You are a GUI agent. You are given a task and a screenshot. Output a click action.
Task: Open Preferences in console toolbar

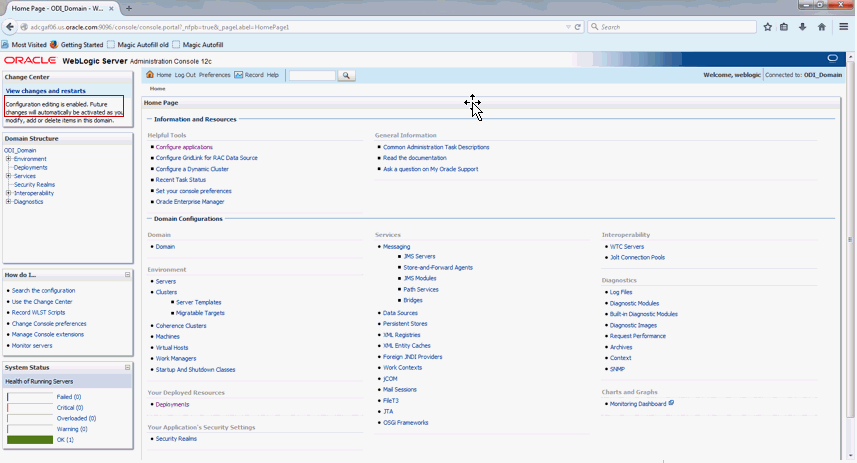pos(214,75)
